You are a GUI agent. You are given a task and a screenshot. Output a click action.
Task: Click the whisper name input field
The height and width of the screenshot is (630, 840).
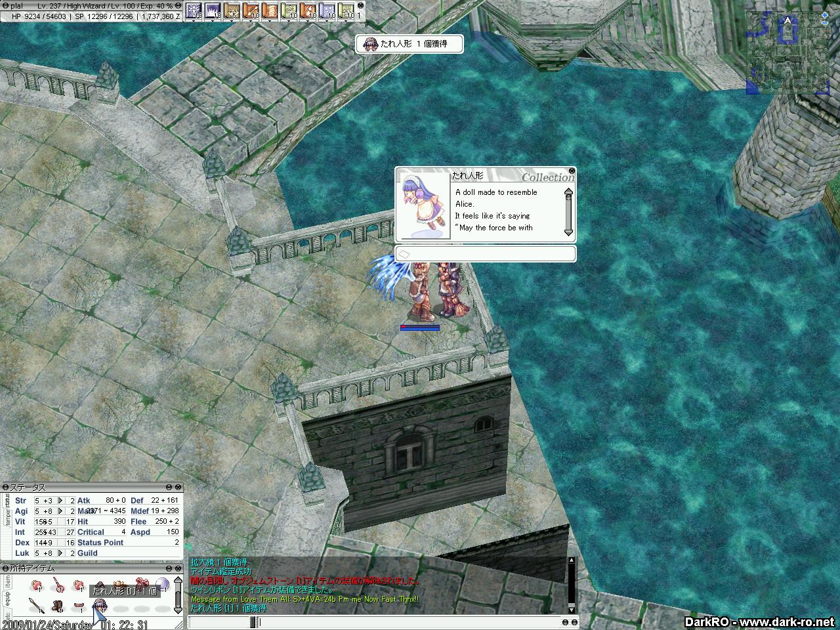click(x=220, y=622)
